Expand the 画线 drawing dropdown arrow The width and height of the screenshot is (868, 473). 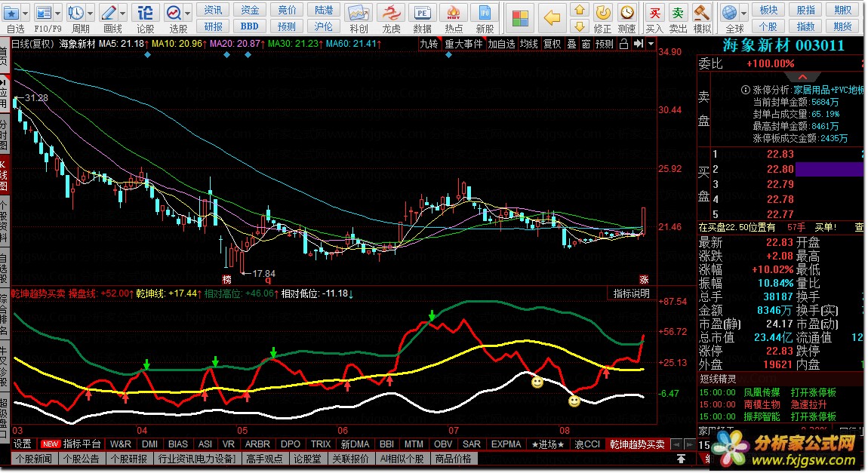[122, 13]
